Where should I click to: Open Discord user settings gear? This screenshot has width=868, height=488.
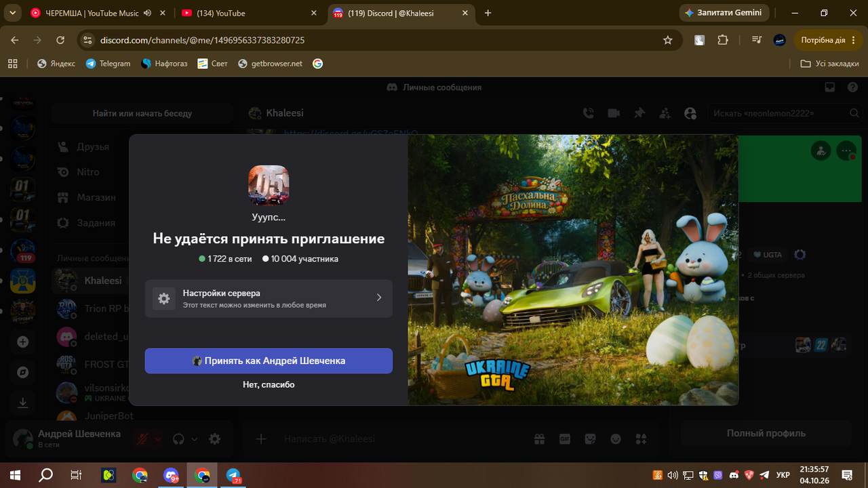(x=215, y=439)
